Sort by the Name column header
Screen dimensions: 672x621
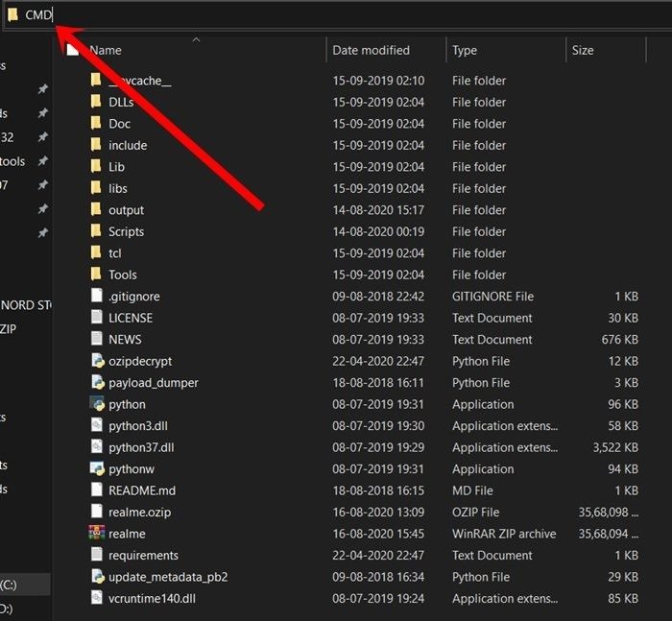106,50
